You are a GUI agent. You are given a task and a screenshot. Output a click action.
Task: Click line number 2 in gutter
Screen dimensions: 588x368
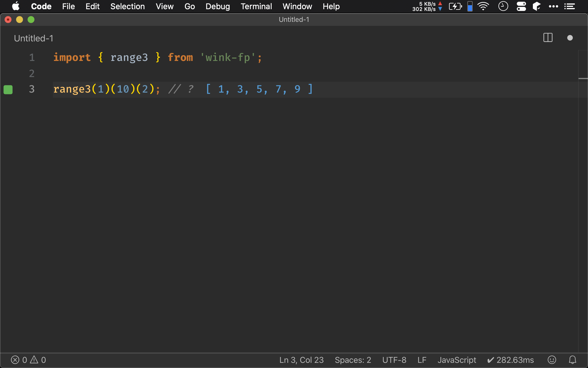(32, 74)
